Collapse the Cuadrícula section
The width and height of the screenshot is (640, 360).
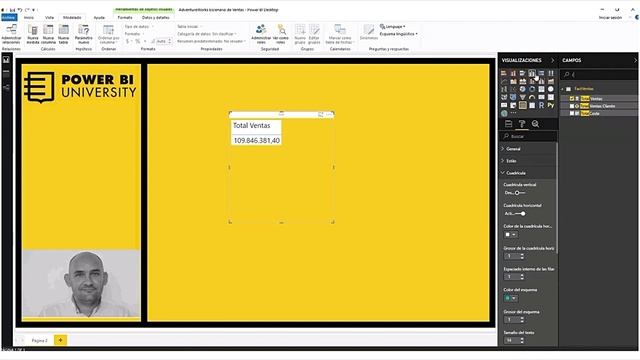click(528, 173)
